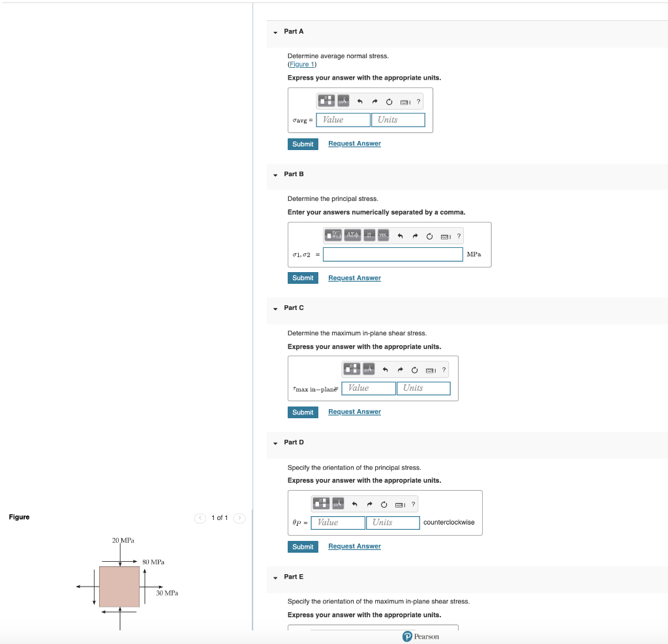Open templates icon in Part A toolbar
Screen dimensions: 668x644
[x=326, y=101]
